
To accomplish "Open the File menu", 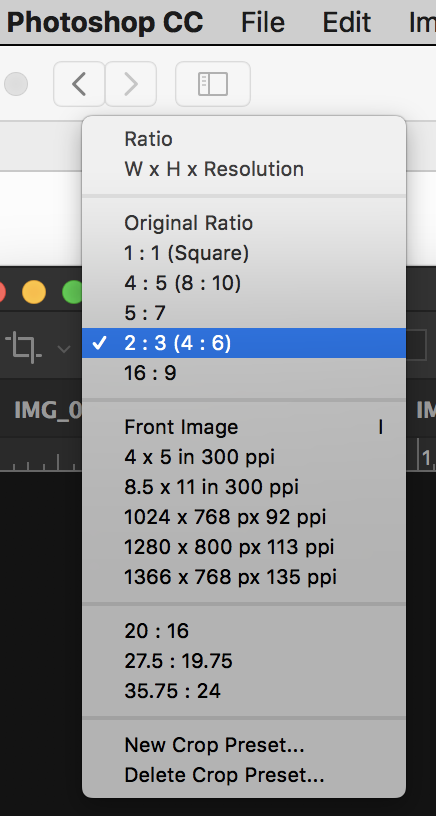I will coord(263,22).
